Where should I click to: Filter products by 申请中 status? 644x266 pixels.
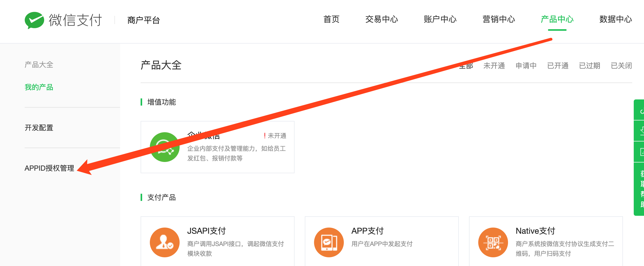526,66
